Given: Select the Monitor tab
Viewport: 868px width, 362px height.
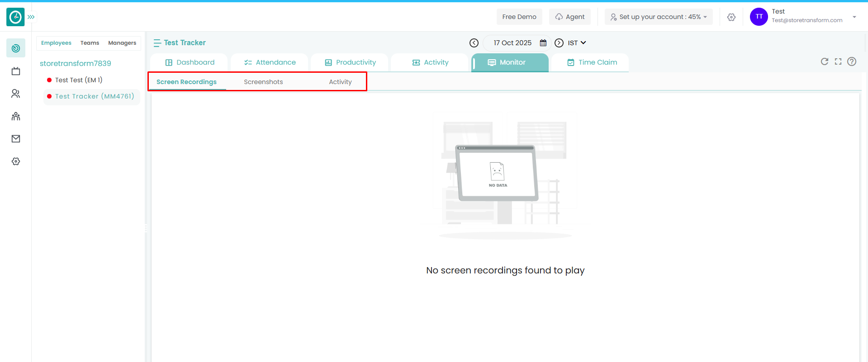Looking at the screenshot, I should pos(510,62).
